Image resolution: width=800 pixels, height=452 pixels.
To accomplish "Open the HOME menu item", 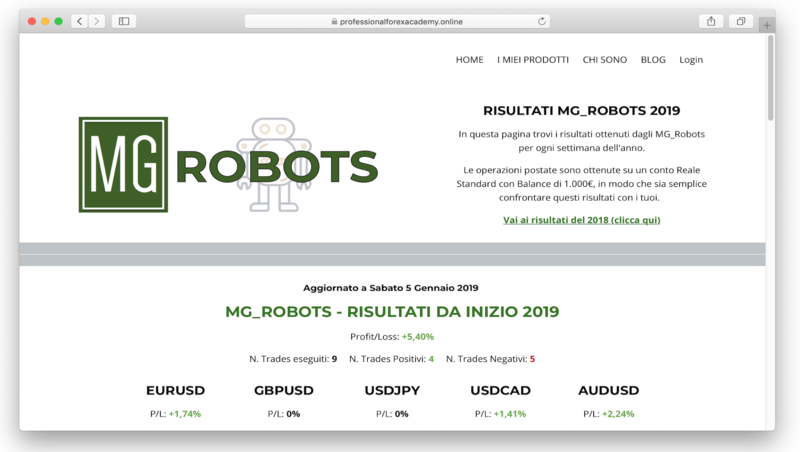I will 469,60.
